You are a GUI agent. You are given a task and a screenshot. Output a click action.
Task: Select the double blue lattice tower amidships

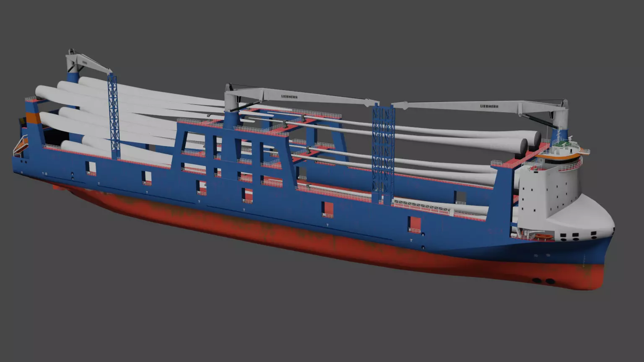point(383,153)
